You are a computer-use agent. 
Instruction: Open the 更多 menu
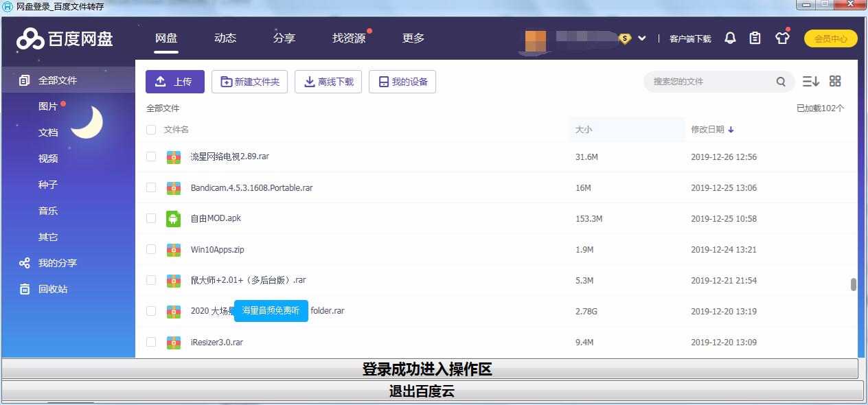[x=413, y=38]
